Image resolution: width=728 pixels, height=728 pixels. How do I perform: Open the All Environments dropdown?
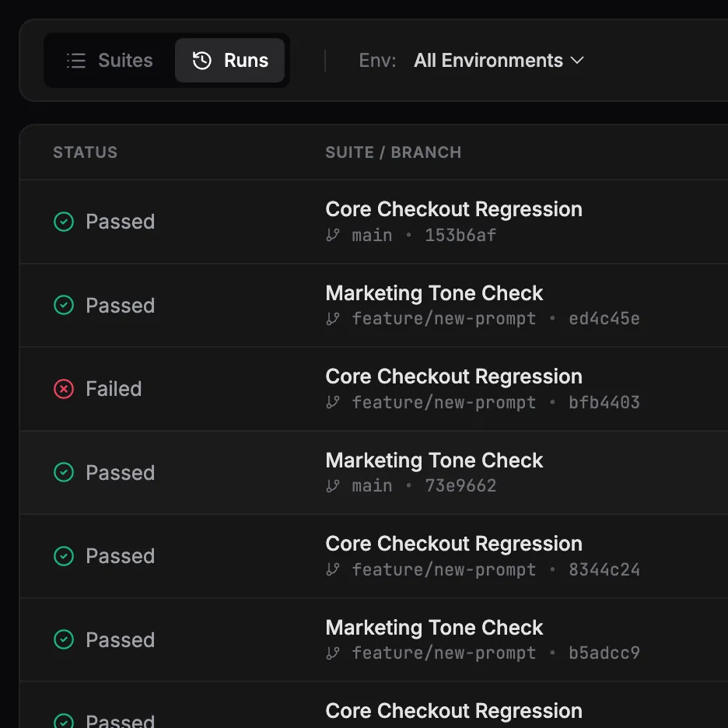click(489, 60)
